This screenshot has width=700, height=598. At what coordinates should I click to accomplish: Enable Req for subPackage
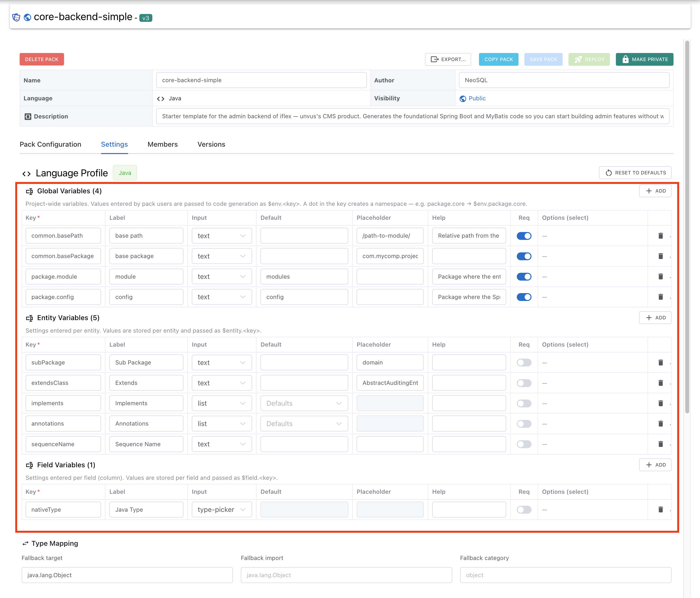(524, 363)
